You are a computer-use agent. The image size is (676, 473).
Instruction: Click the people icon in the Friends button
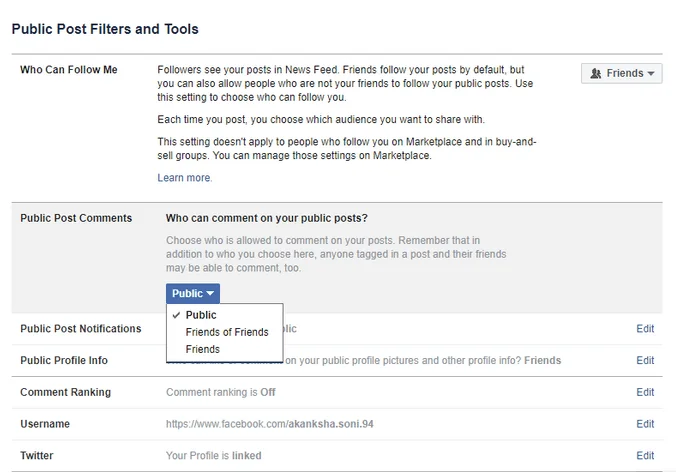[x=597, y=73]
